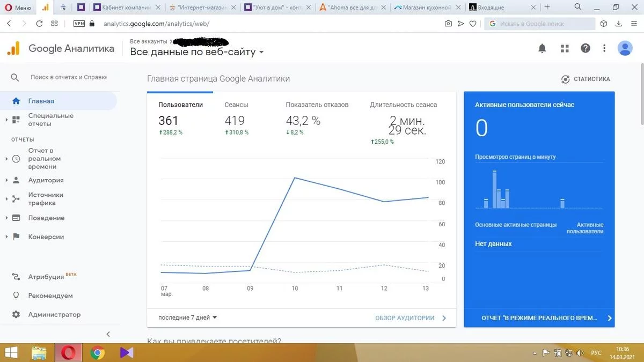This screenshot has height=362, width=644.
Task: Open the help question-mark icon
Action: pos(586,48)
